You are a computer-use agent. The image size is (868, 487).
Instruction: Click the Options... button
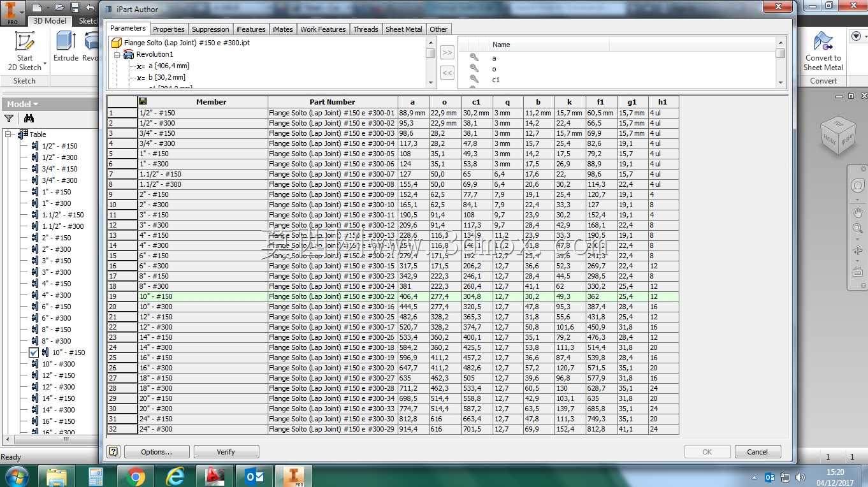(x=157, y=452)
